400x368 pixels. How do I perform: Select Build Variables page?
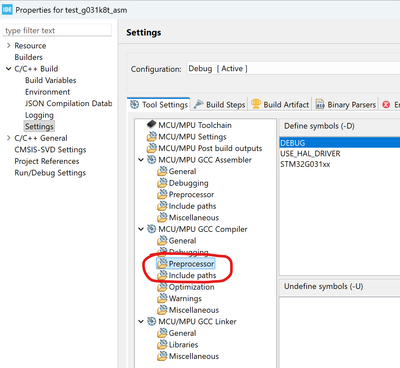point(51,80)
